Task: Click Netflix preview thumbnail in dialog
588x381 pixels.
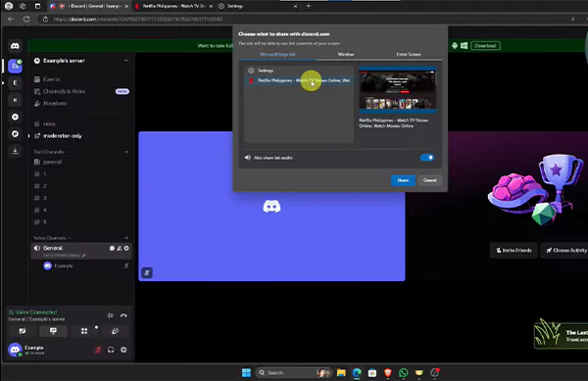Action: coord(398,90)
